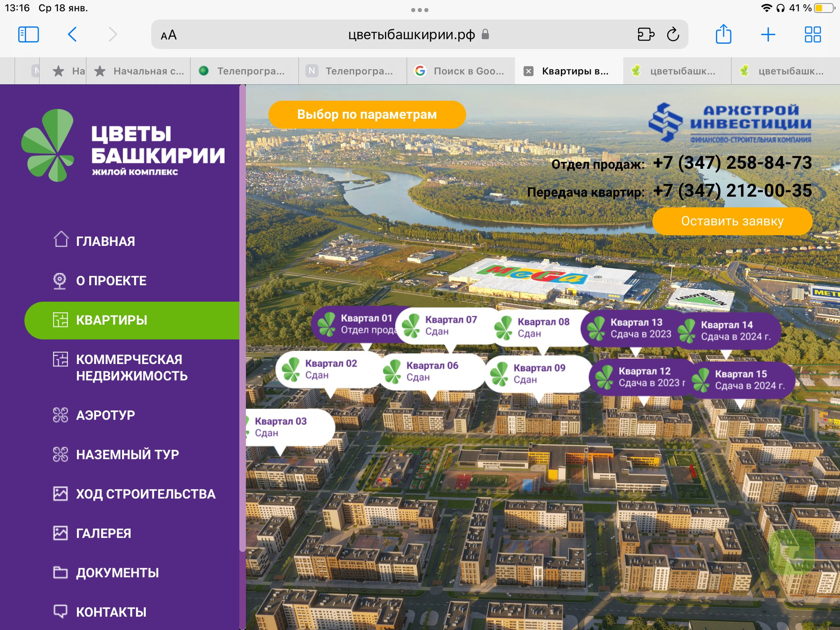Switch to Поиск в Google tab
The width and height of the screenshot is (840, 630).
coord(461,71)
